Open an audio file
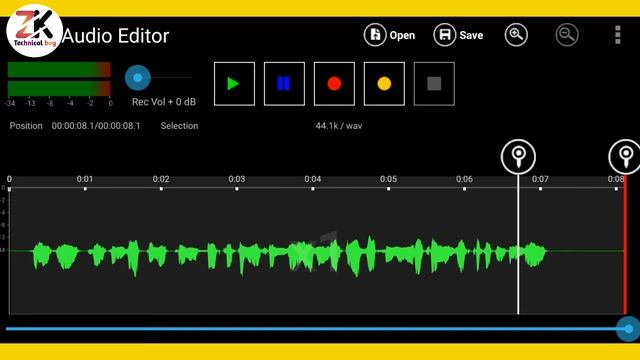The width and height of the screenshot is (640, 360). coord(389,35)
